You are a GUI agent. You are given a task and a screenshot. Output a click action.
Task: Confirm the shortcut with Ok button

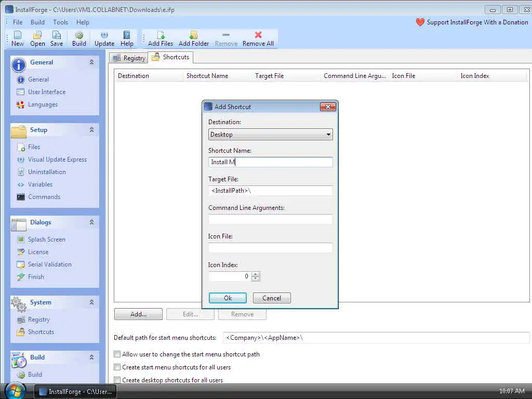click(x=228, y=298)
